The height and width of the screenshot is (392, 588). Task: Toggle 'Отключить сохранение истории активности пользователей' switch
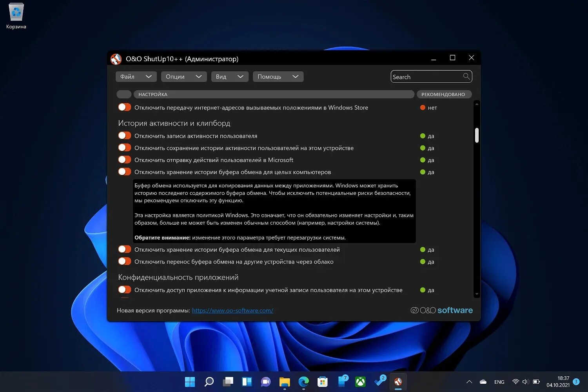[x=125, y=147]
